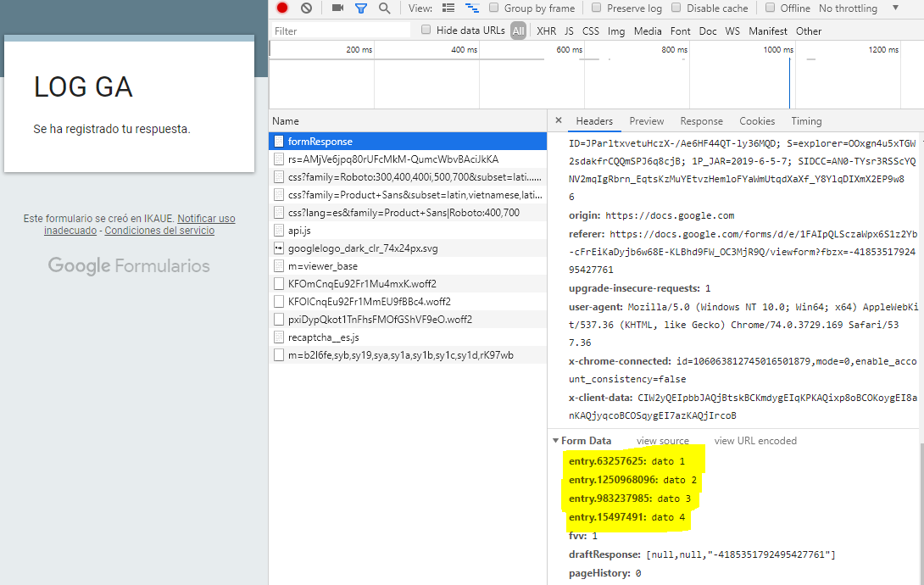Click the entry.15497491 form data field
This screenshot has width=924, height=585.
coord(626,517)
